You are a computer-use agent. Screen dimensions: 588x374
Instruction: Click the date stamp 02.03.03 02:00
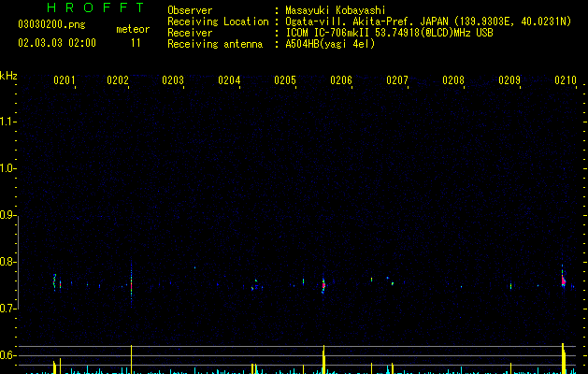57,43
